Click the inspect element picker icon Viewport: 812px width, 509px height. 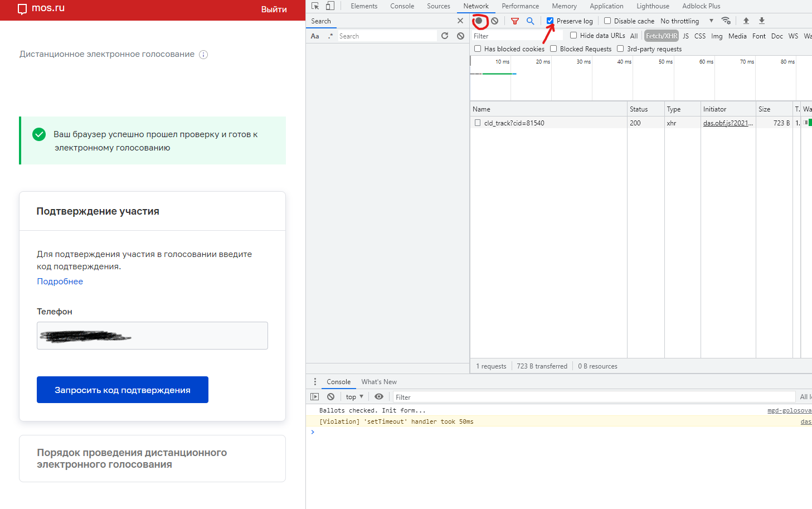tap(315, 6)
